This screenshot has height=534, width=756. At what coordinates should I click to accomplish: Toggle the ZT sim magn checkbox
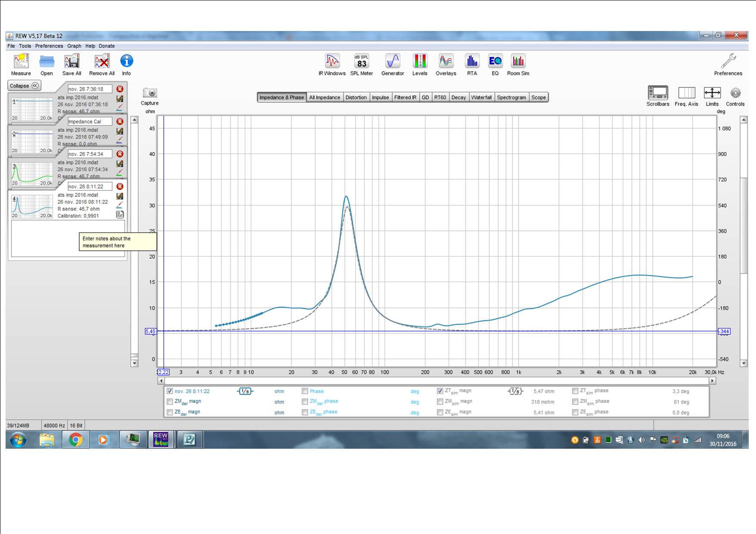pyautogui.click(x=440, y=391)
